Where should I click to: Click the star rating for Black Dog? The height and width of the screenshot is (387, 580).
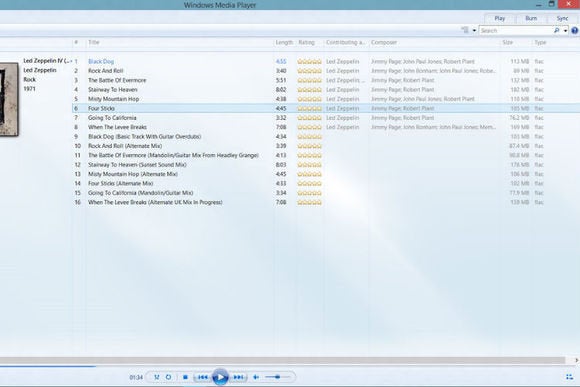point(310,61)
